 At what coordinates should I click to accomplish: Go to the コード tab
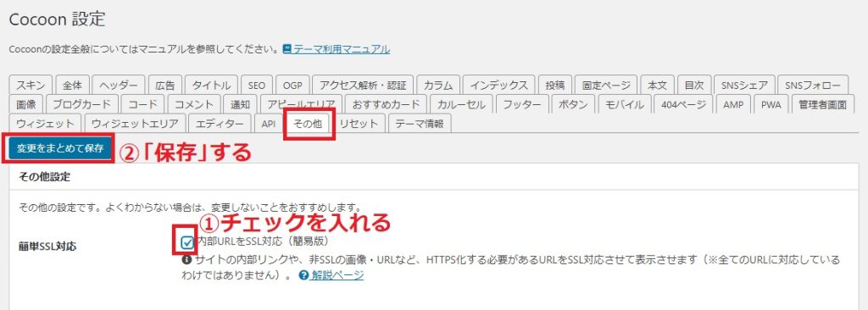pyautogui.click(x=142, y=105)
